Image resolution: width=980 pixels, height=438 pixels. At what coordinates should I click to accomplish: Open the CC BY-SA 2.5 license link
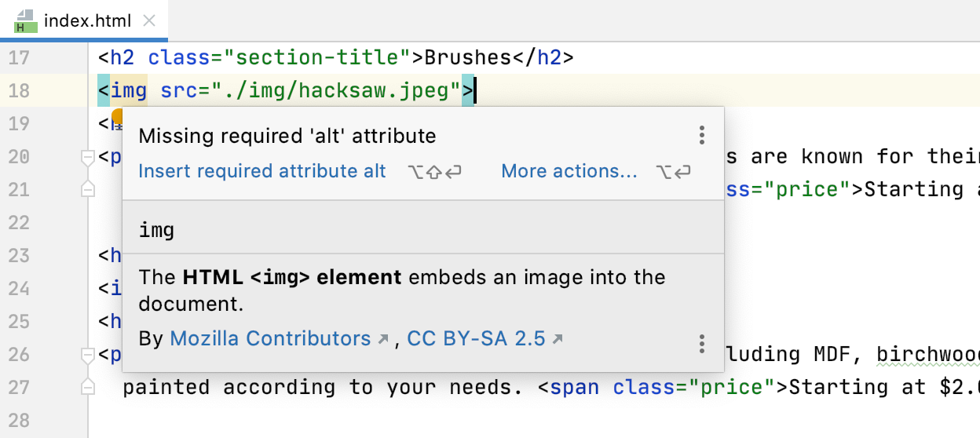476,339
